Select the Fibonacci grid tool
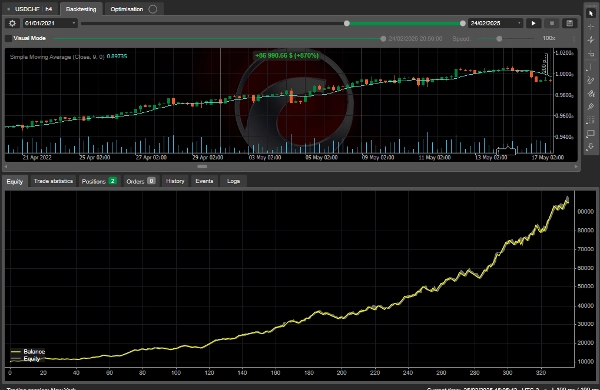Viewport: 600px width, 390px height. 591,120
